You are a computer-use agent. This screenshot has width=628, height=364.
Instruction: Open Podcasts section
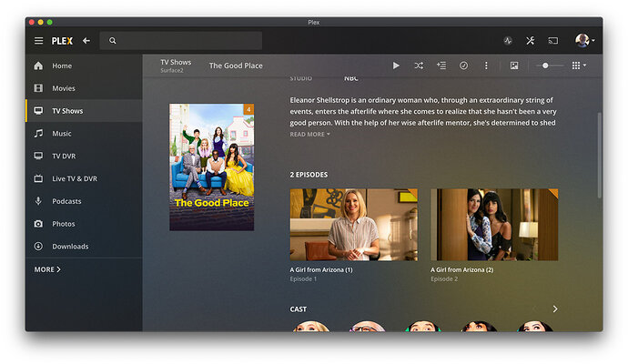click(x=84, y=201)
